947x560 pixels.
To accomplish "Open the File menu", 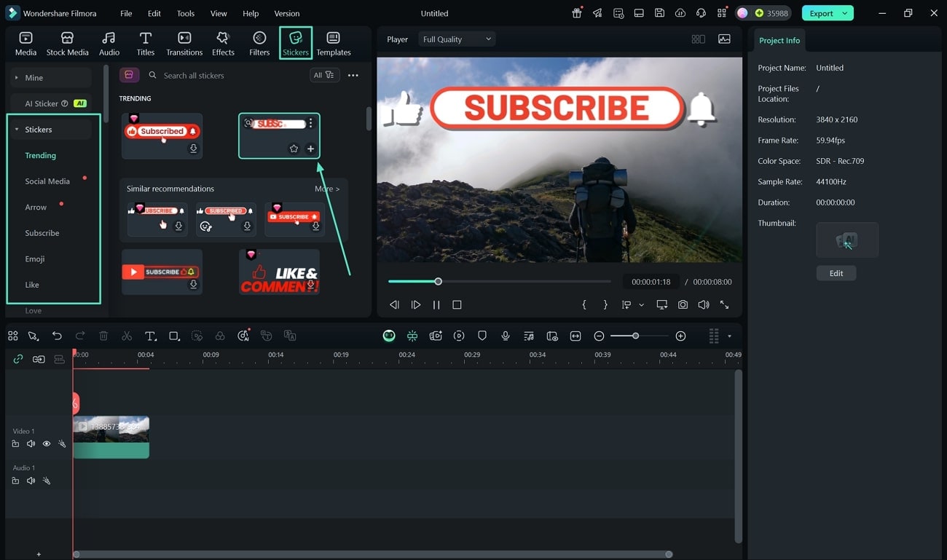I will 126,13.
